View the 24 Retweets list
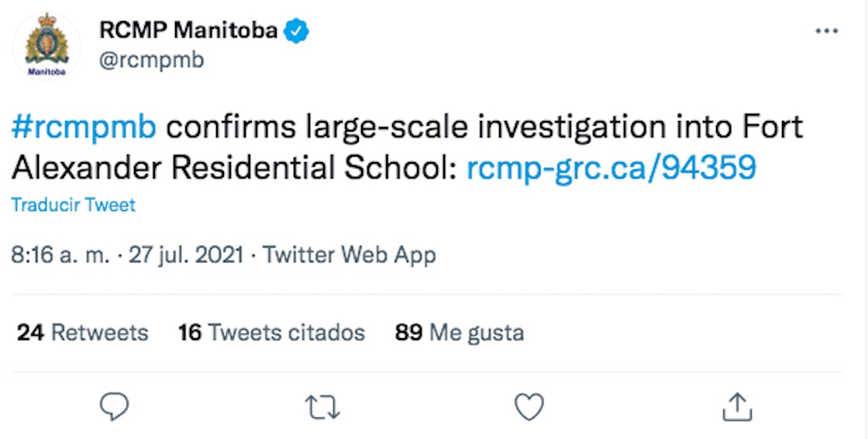Viewport: 868px width, 439px height. click(82, 333)
